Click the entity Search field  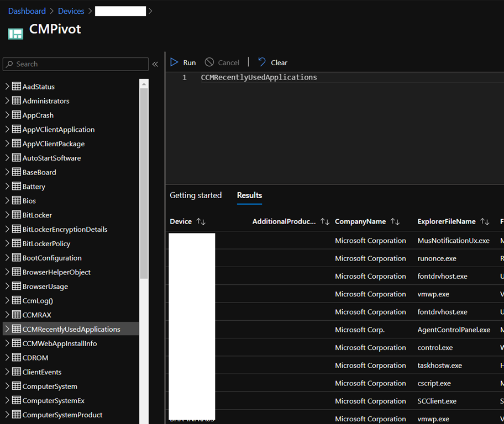76,64
